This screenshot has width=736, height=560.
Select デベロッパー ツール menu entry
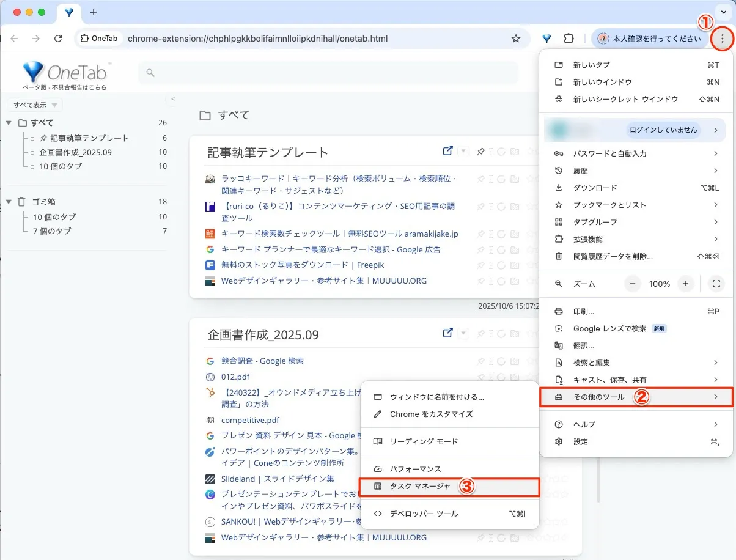click(x=424, y=514)
